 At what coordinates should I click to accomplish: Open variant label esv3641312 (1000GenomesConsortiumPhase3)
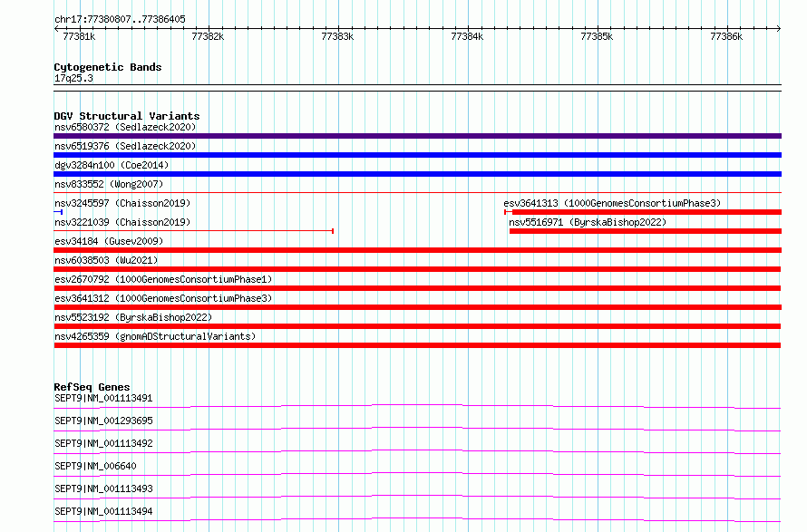[163, 298]
